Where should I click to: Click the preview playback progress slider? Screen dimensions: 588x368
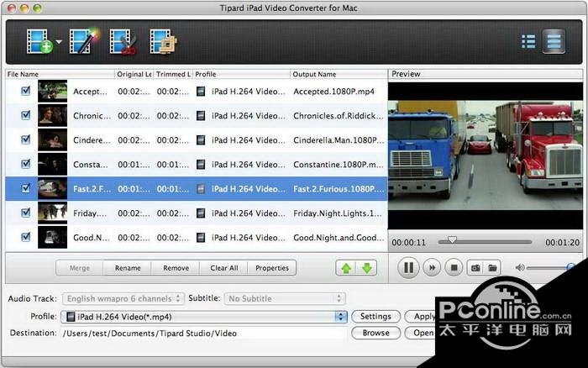click(485, 242)
